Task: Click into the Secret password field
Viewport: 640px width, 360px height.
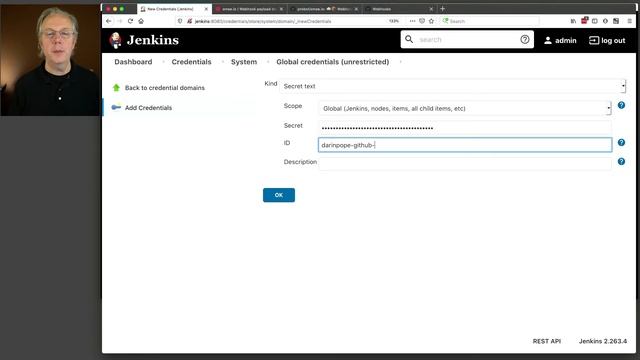Action: click(464, 128)
